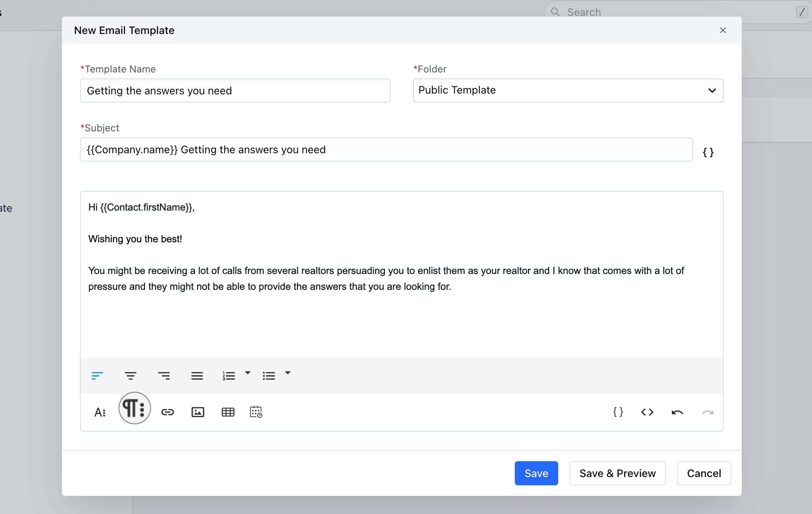The height and width of the screenshot is (514, 812).
Task: Center align the email body text
Action: tap(130, 376)
